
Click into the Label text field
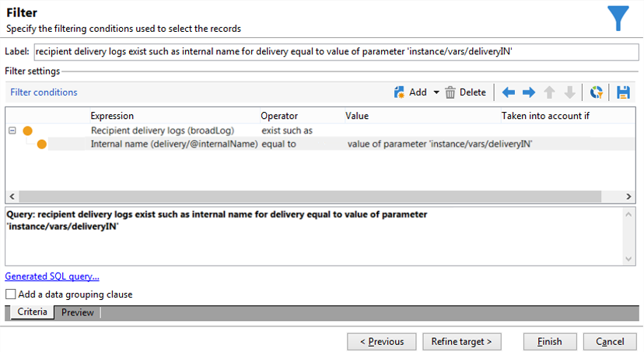tap(336, 52)
